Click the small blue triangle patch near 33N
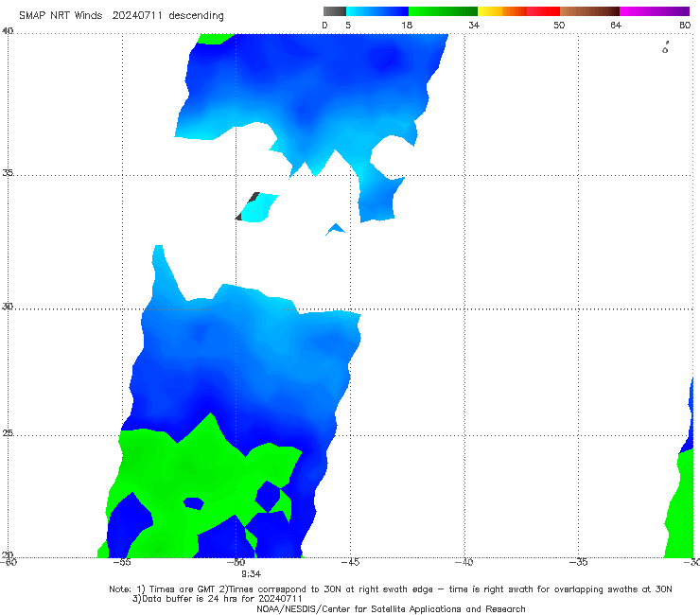The height and width of the screenshot is (615, 700). [x=335, y=229]
